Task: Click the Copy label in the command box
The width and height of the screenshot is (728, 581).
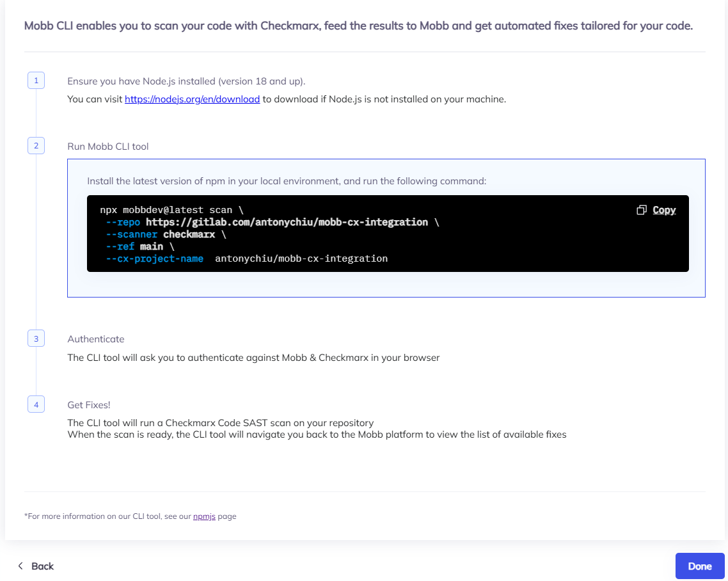Action: pyautogui.click(x=664, y=210)
